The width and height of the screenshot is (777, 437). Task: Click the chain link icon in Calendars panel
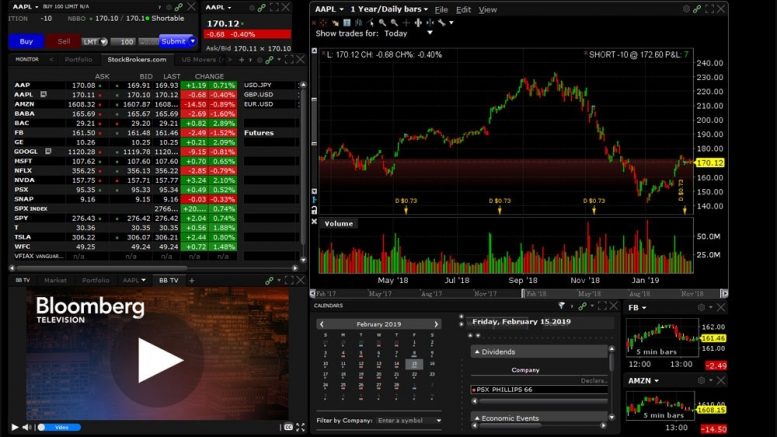[583, 306]
